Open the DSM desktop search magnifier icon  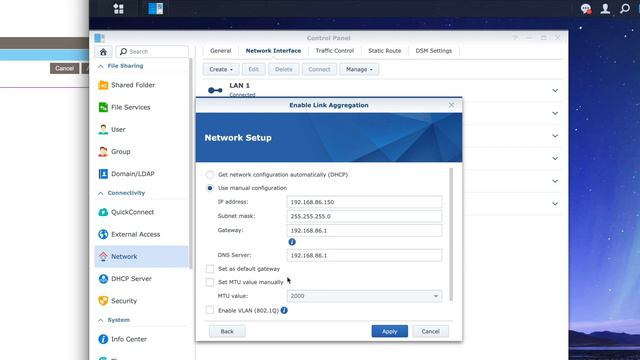[625, 9]
